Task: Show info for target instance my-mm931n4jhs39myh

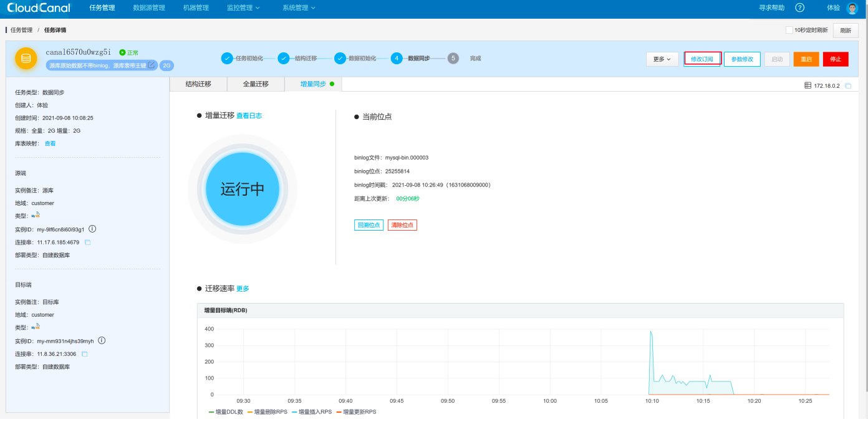Action: tap(102, 340)
